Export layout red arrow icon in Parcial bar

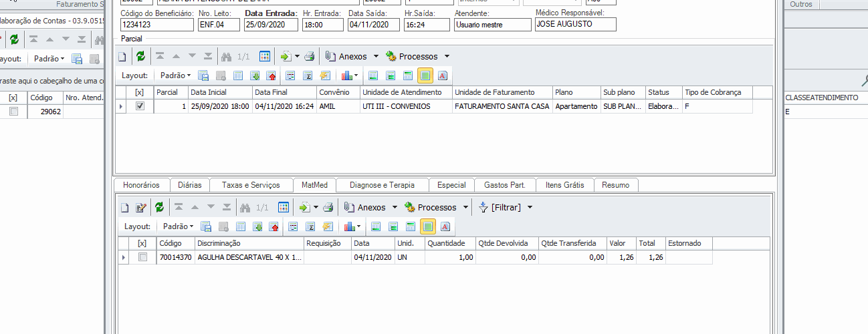(x=272, y=75)
